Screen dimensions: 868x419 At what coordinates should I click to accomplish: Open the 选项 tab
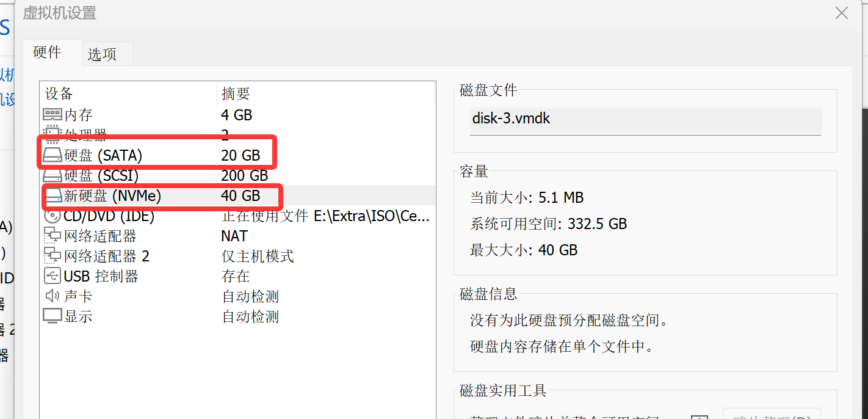click(x=102, y=54)
